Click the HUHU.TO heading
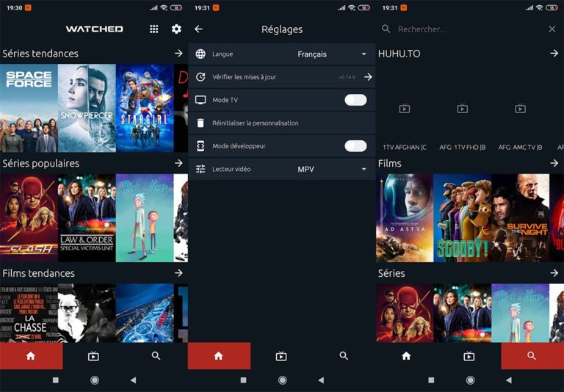Viewport: 564px width, 392px height. (399, 54)
